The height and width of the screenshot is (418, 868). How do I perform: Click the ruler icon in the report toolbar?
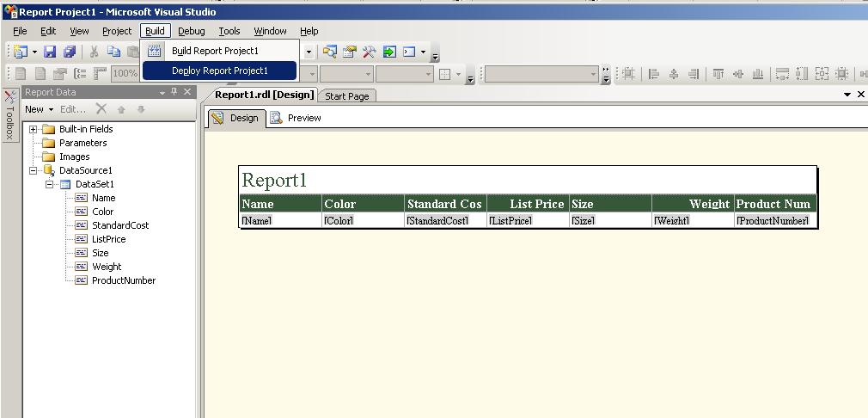[x=101, y=74]
